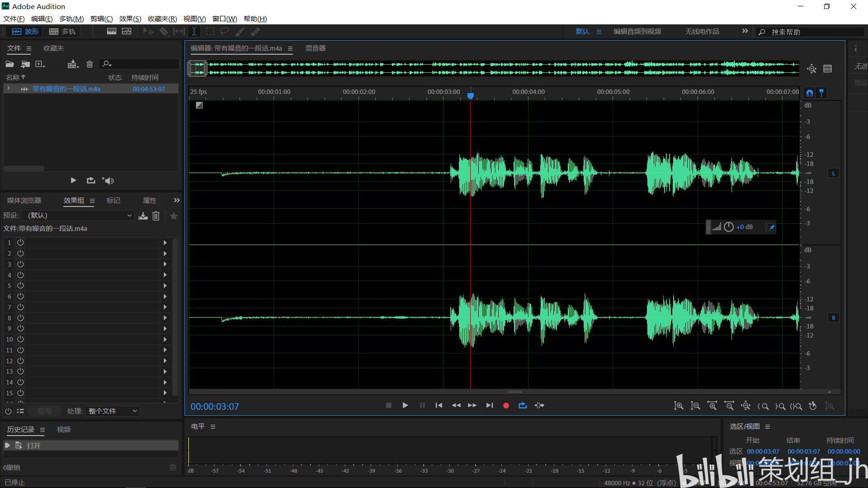
Task: Toggle loop playback in the transport bar
Action: (523, 405)
